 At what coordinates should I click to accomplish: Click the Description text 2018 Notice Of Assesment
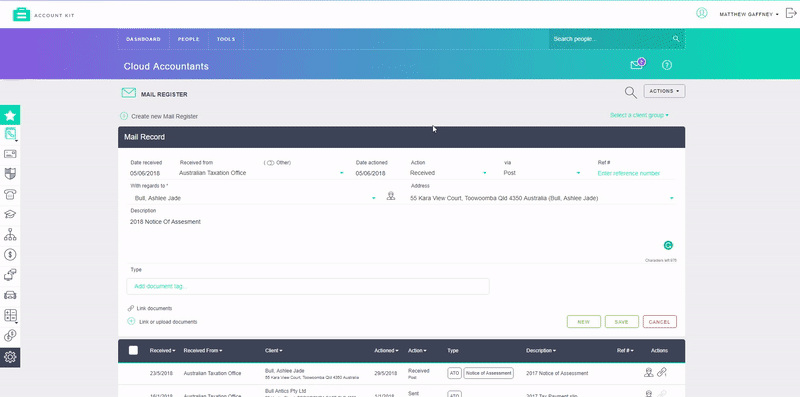point(165,222)
